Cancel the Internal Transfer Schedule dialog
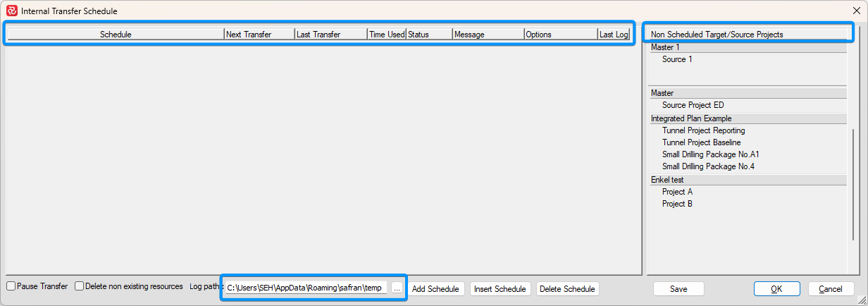868x306 pixels. pos(831,289)
